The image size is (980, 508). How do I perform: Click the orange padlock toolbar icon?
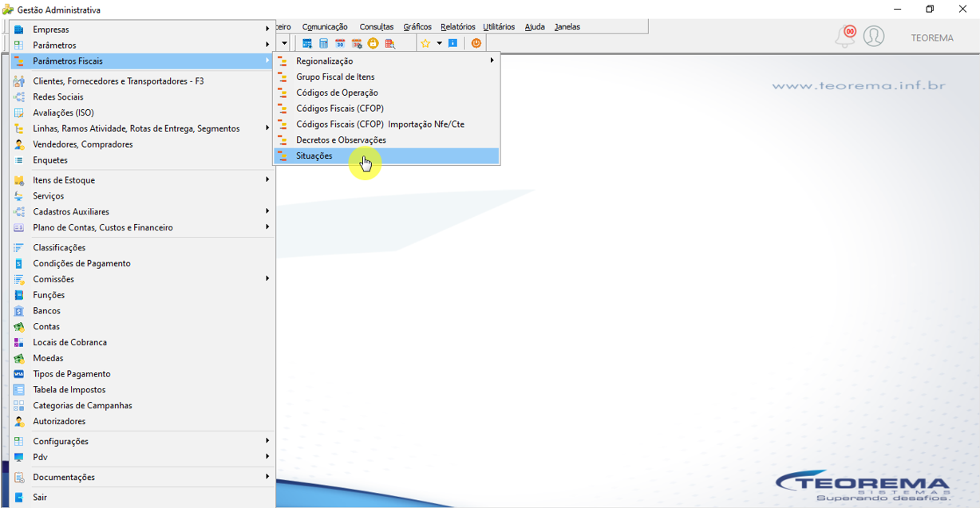(x=373, y=43)
